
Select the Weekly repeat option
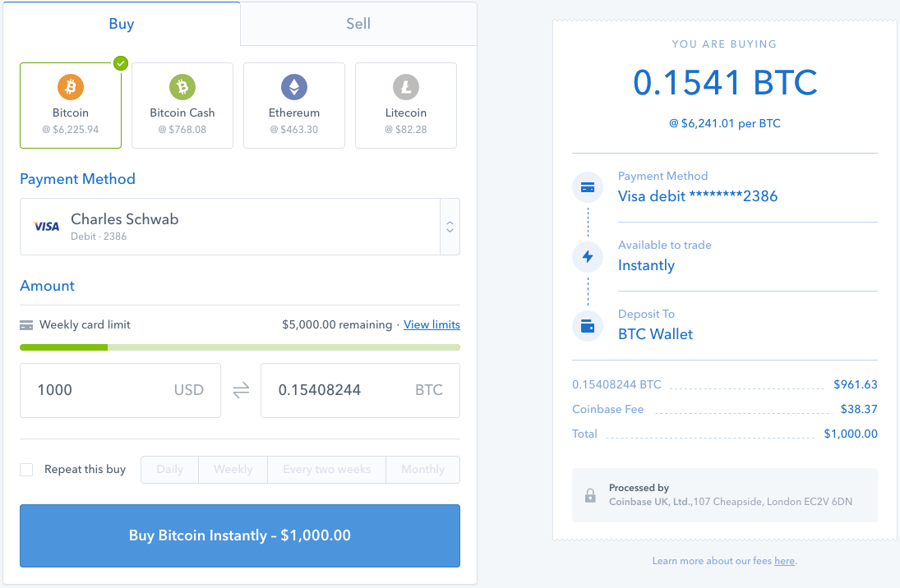pyautogui.click(x=233, y=469)
